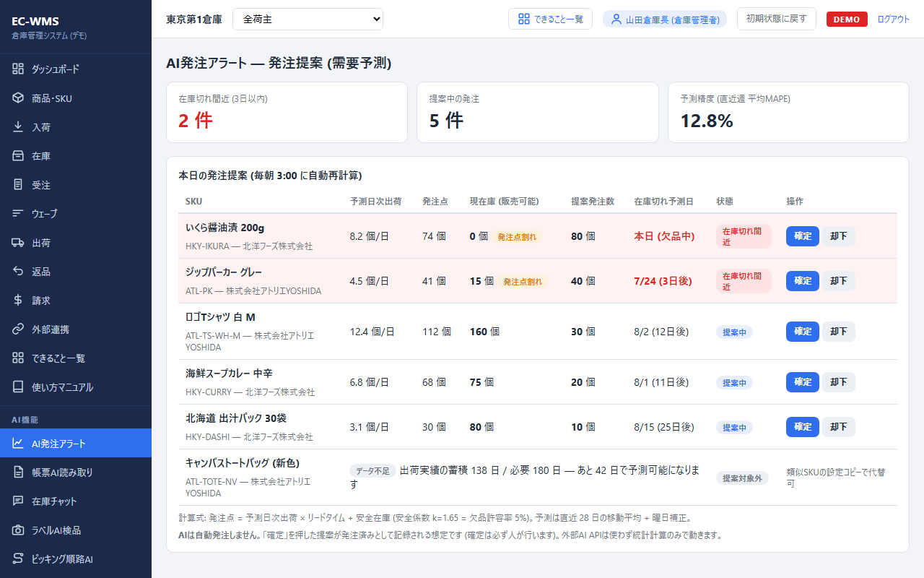Click 東京第1倉庫 warehouse name
This screenshot has height=578, width=924.
(194, 20)
